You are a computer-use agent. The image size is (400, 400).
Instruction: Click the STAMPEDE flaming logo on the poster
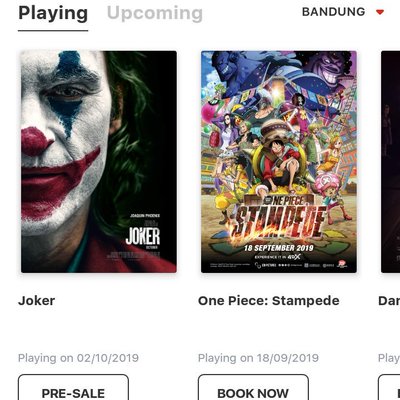point(279,221)
